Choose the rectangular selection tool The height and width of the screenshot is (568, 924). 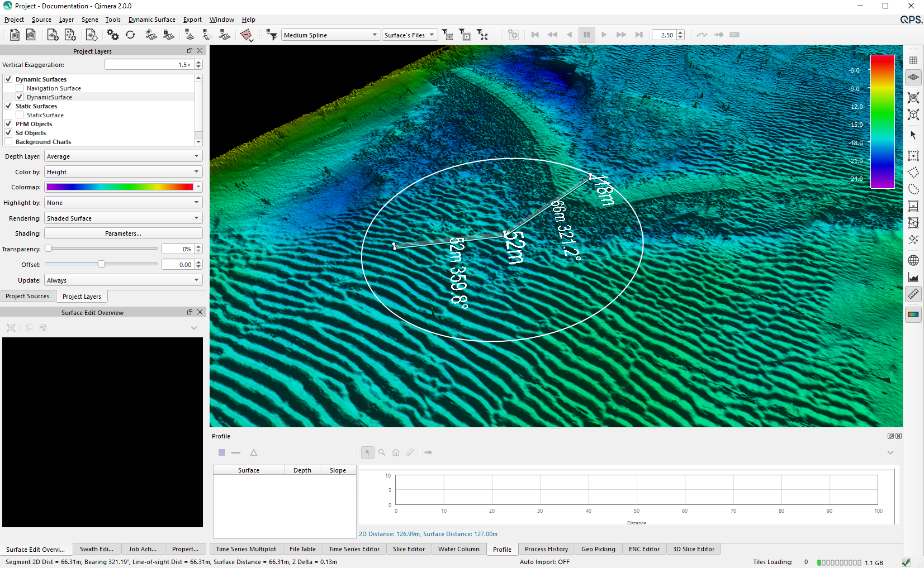tap(913, 156)
